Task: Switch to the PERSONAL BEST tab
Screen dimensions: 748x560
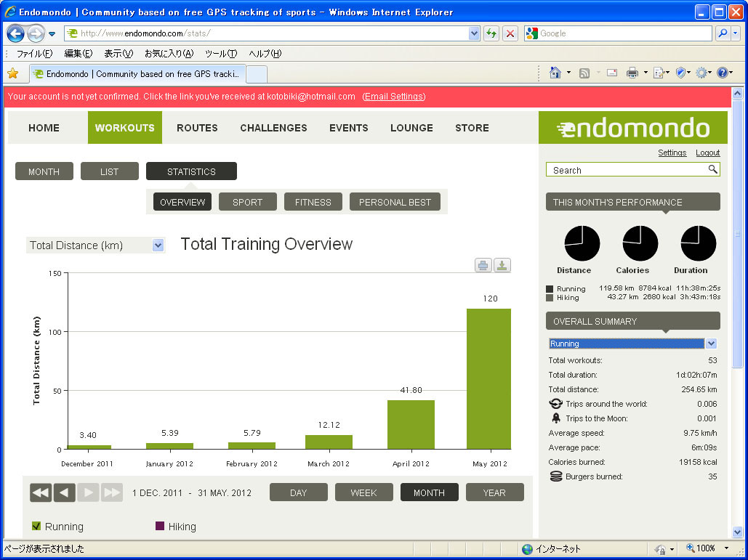Action: coord(395,202)
